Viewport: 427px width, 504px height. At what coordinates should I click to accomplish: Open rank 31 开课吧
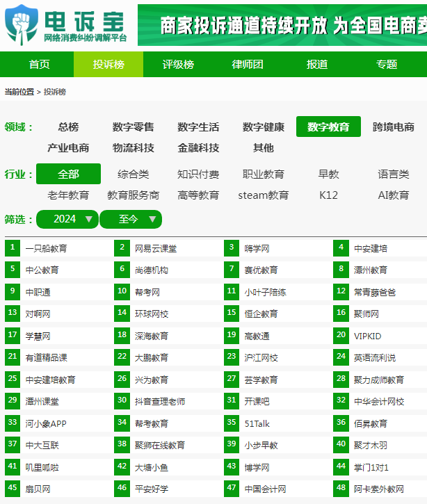coord(257,402)
